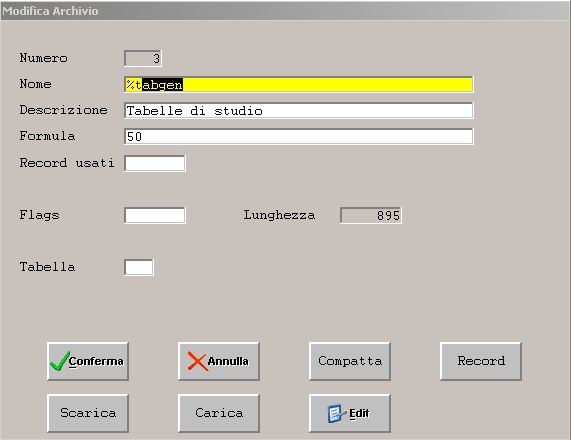The height and width of the screenshot is (440, 571).
Task: Click the Formula field containing 50
Action: (299, 136)
